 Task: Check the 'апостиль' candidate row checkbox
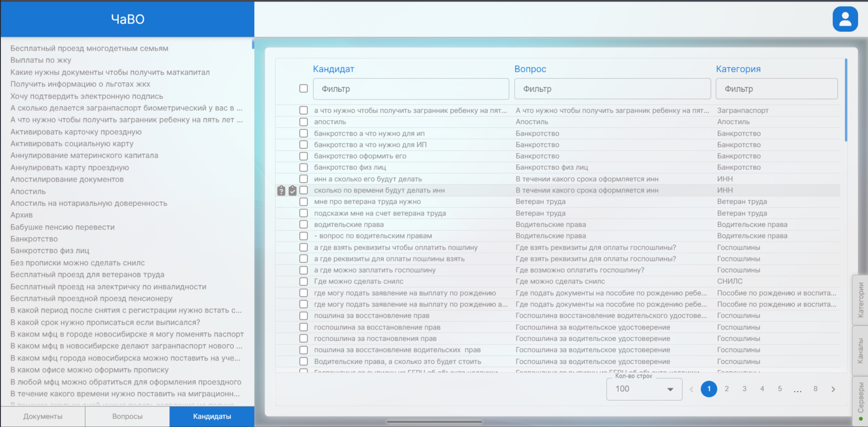click(x=304, y=122)
